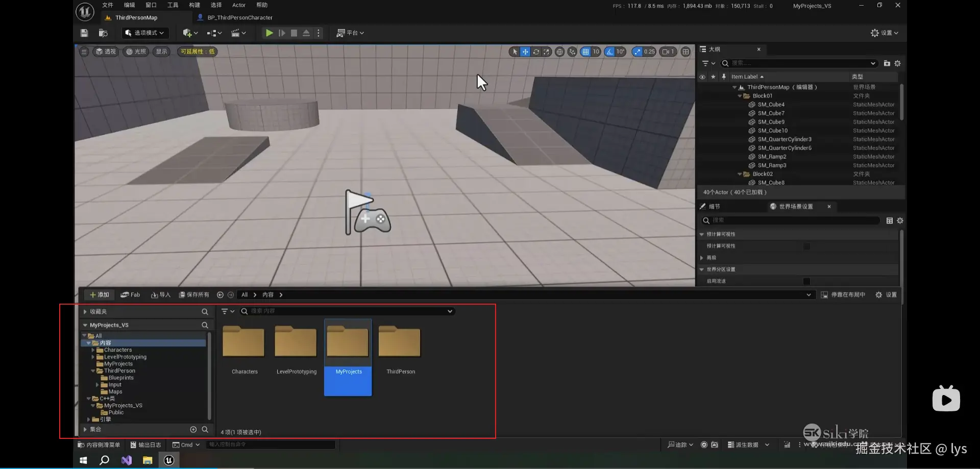980x469 pixels.
Task: Open the 设置 dropdown at top right
Action: [x=885, y=33]
